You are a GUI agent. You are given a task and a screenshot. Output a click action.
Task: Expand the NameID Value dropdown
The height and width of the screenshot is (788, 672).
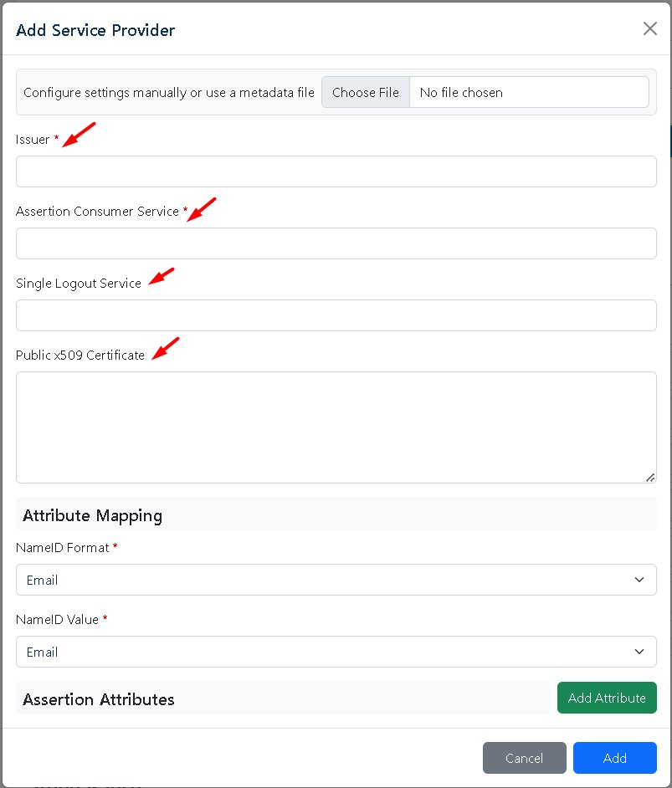[x=336, y=652]
